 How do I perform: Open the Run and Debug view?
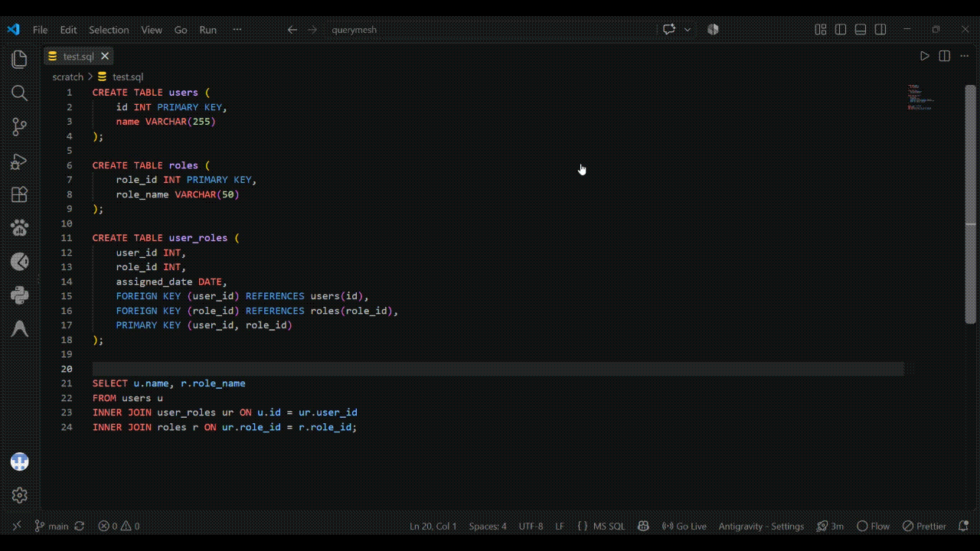pos(20,161)
